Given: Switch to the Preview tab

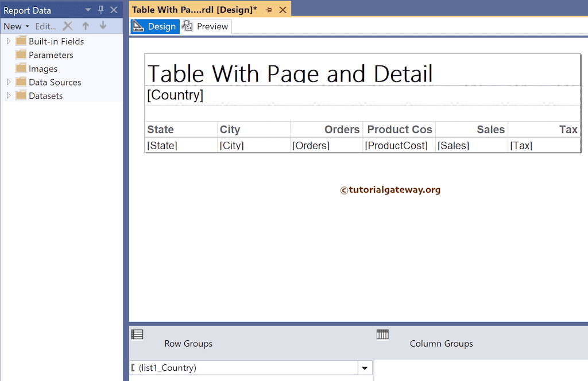Looking at the screenshot, I should click(206, 26).
